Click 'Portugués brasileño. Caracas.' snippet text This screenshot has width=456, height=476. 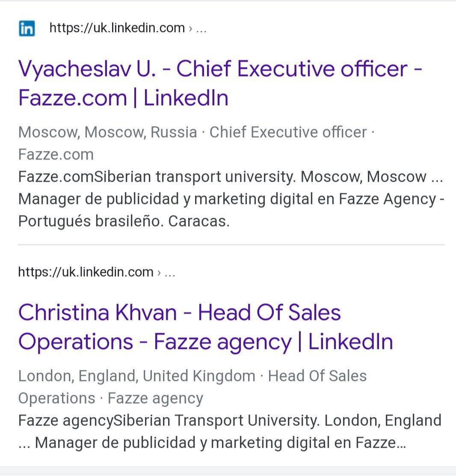pos(124,221)
